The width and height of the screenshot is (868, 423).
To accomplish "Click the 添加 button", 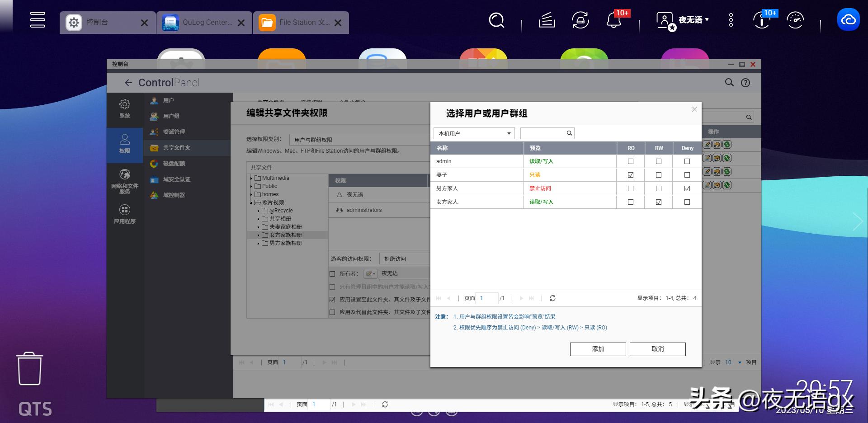I will (x=598, y=349).
